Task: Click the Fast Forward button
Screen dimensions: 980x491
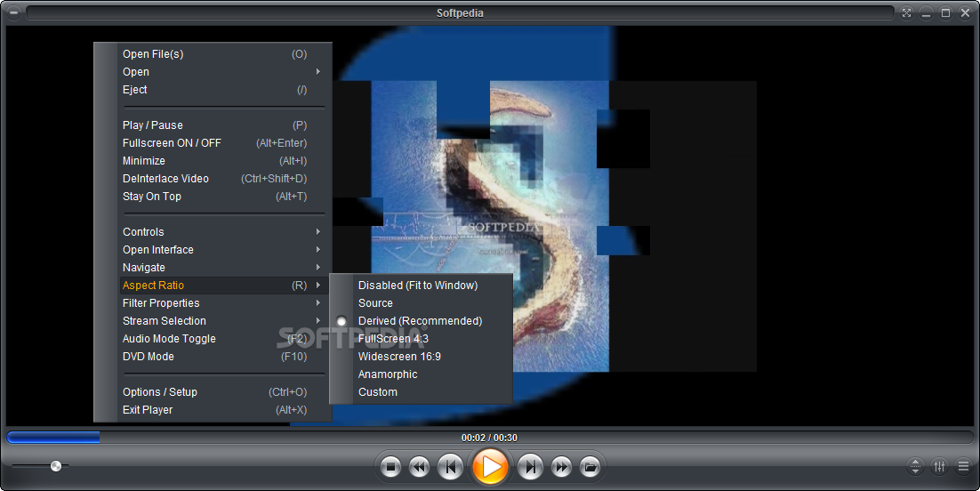Action: [x=561, y=467]
